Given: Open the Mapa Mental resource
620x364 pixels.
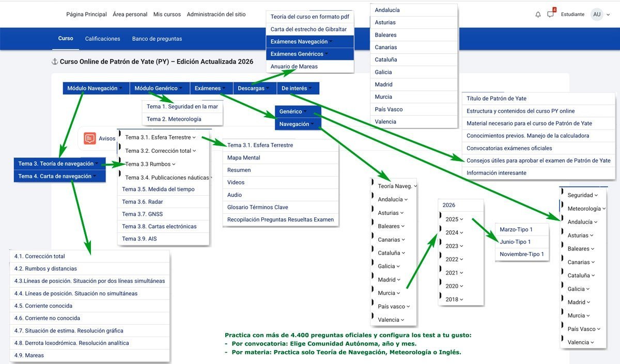Looking at the screenshot, I should [x=244, y=157].
